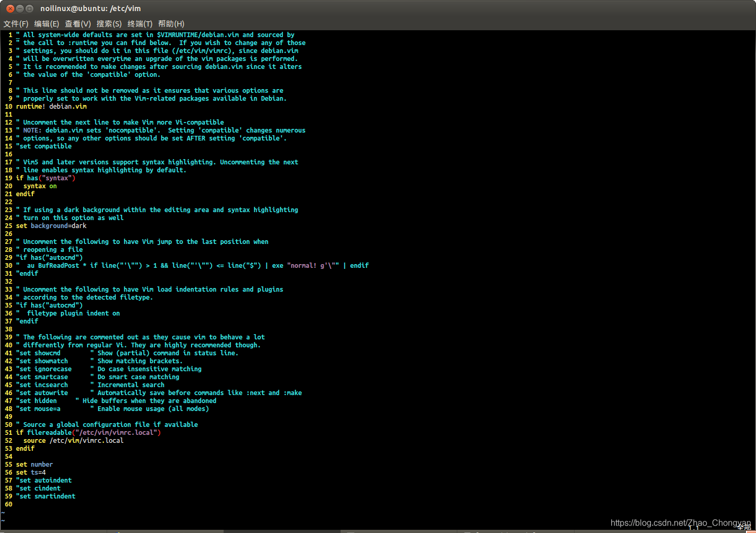Image resolution: width=756 pixels, height=533 pixels.
Task: Click line number 60 empty last line
Action: [x=8, y=504]
